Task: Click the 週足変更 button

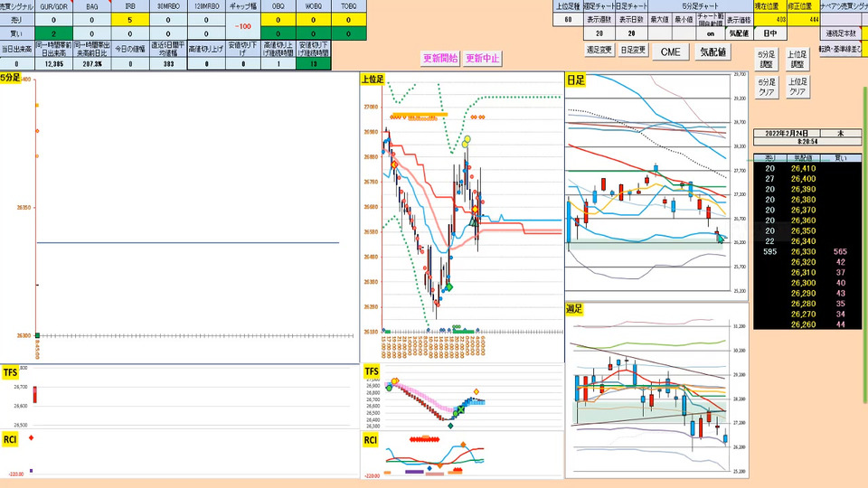Action: tap(599, 50)
